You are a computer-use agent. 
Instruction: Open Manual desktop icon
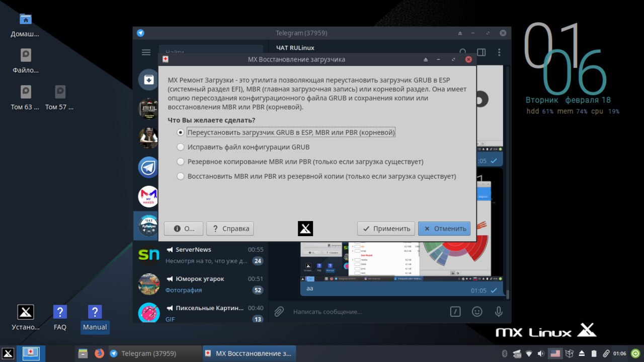tap(95, 318)
